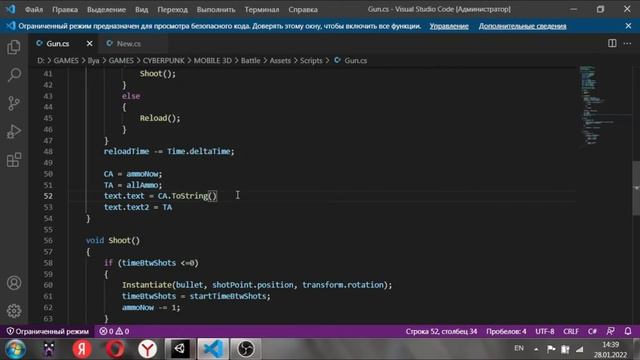Open the Файл menu
Viewport: 640px width, 360px height.
(33, 9)
